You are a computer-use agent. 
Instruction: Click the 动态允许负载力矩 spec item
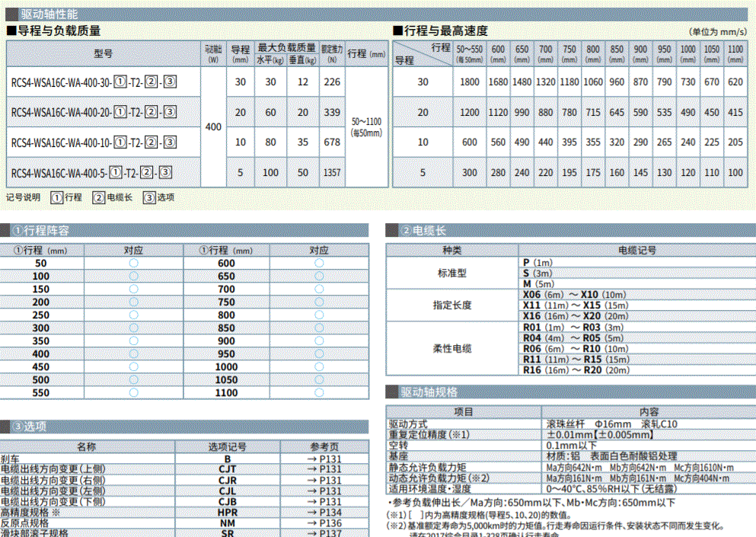[439, 478]
